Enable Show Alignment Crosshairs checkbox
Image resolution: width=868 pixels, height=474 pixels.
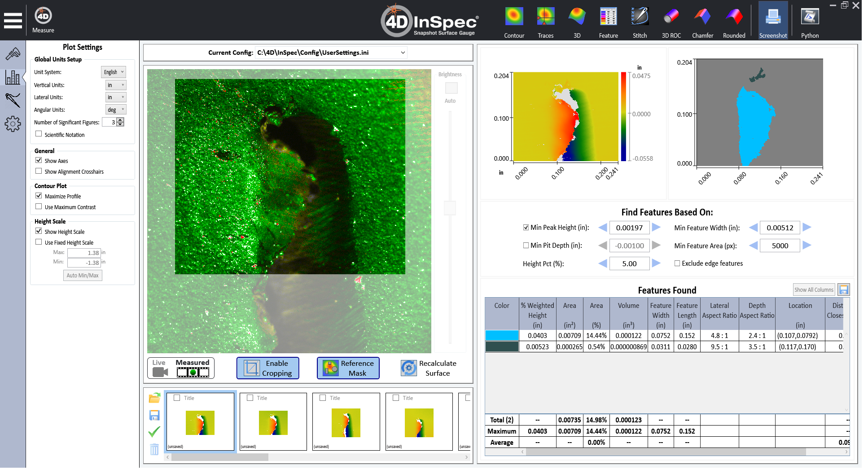[x=39, y=171]
